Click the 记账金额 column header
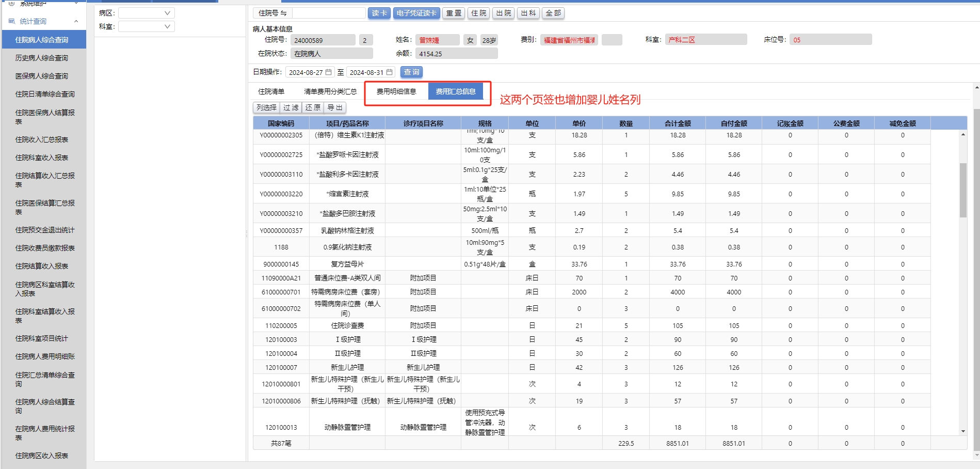Viewport: 980px width, 469px height. coord(790,123)
